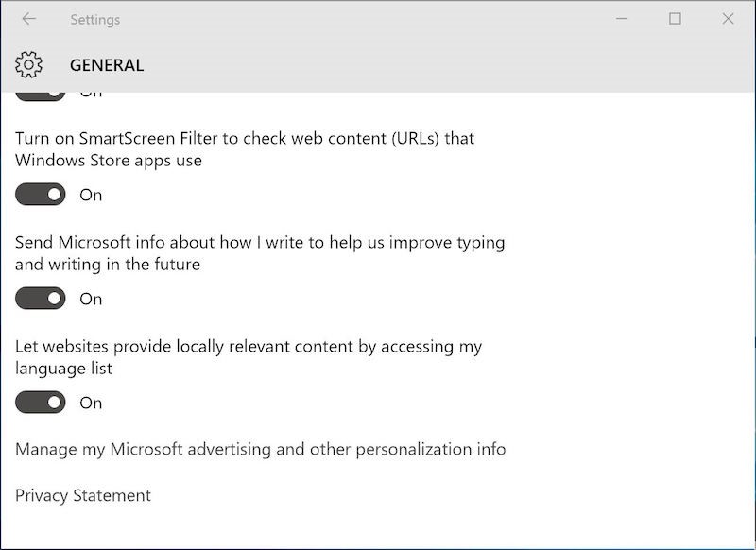This screenshot has width=756, height=550.
Task: Click the gear icon beside GENERAL
Action: pyautogui.click(x=29, y=65)
